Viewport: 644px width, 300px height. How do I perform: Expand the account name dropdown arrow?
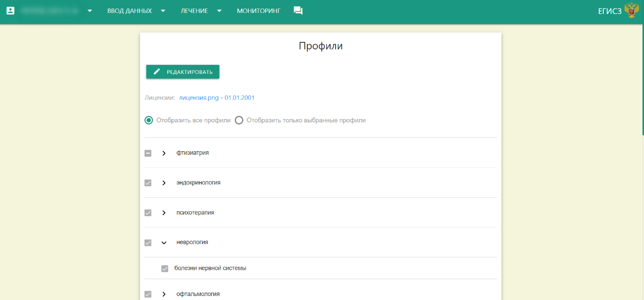tap(90, 10)
